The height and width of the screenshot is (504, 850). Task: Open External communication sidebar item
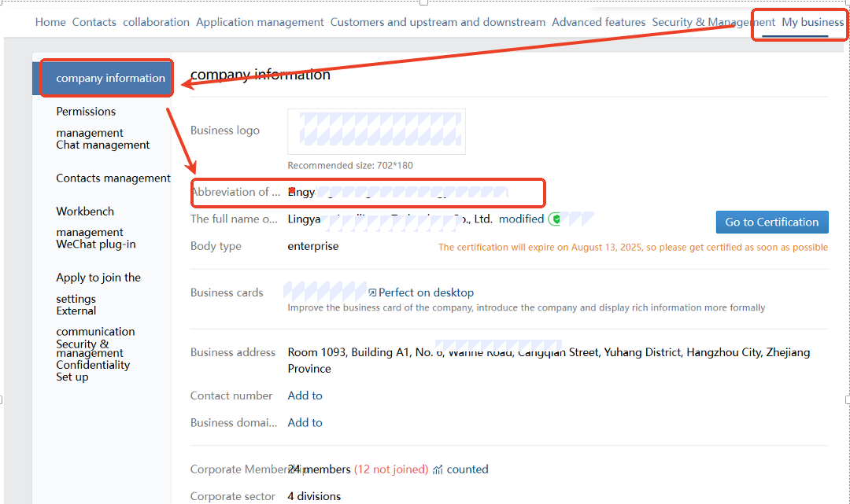tap(95, 321)
